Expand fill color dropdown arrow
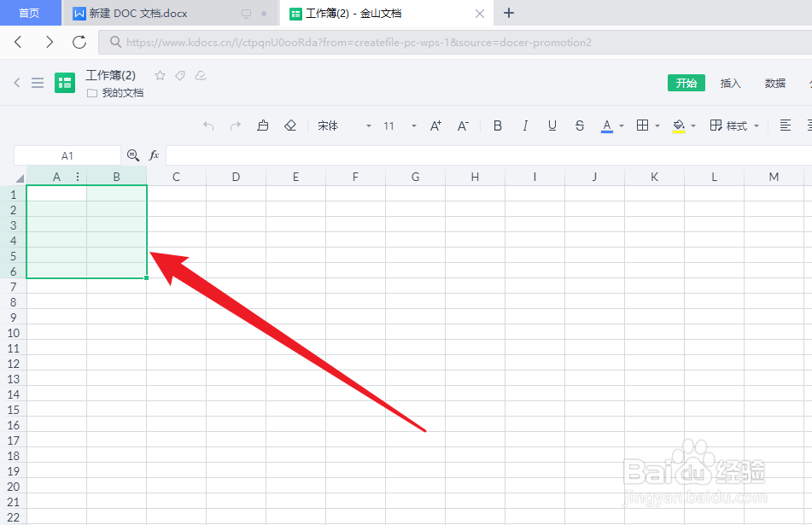The image size is (812, 525). click(x=693, y=125)
